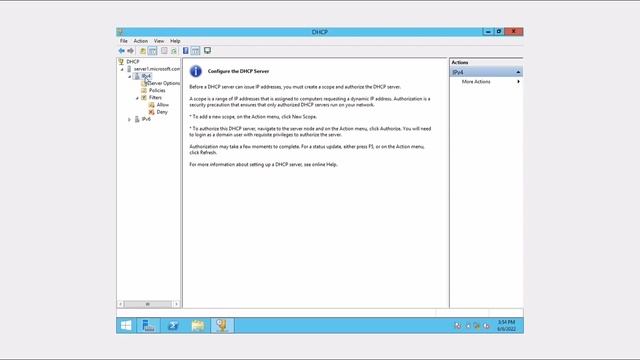Click the Configure the DHCP Server heading
The width and height of the screenshot is (640, 360).
pos(238,71)
